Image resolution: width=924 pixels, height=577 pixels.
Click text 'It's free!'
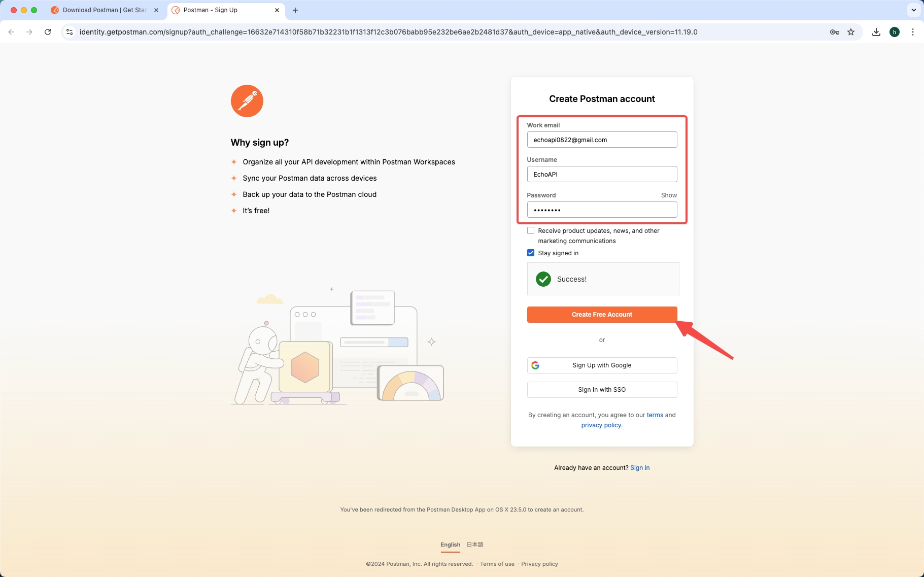pos(256,211)
